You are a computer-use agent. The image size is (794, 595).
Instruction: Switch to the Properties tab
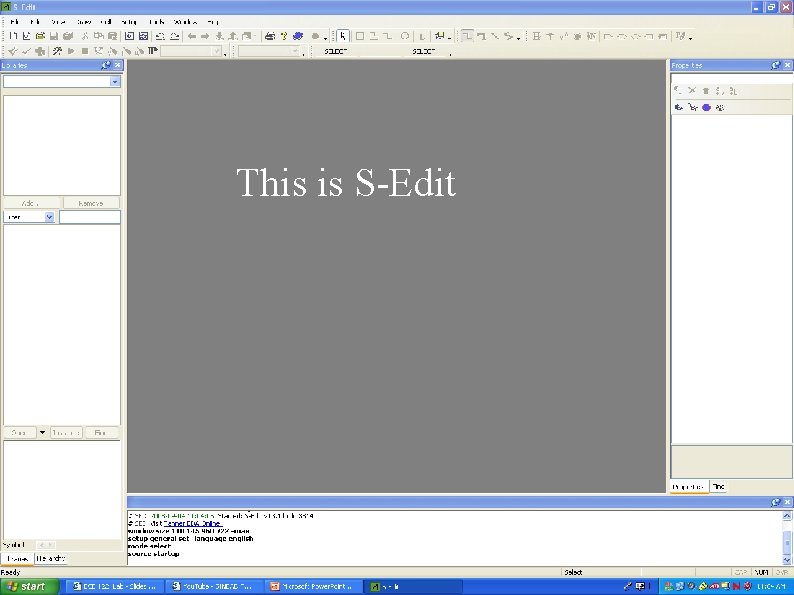click(x=688, y=487)
